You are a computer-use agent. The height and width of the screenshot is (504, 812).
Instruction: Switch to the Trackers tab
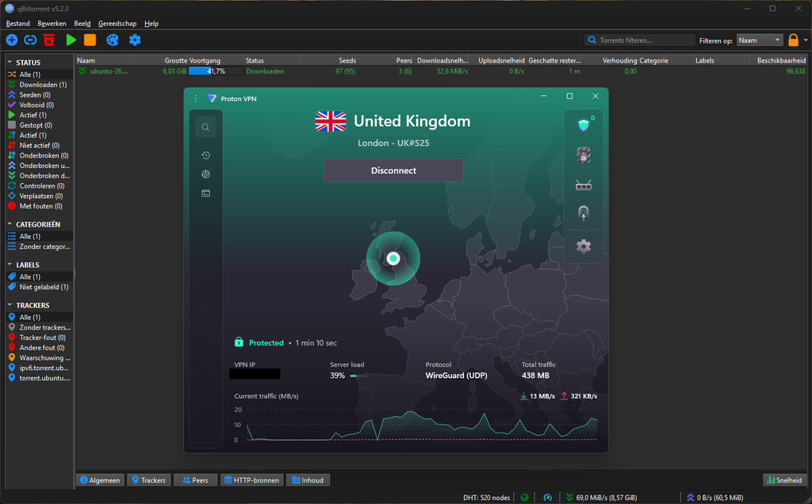click(x=148, y=480)
